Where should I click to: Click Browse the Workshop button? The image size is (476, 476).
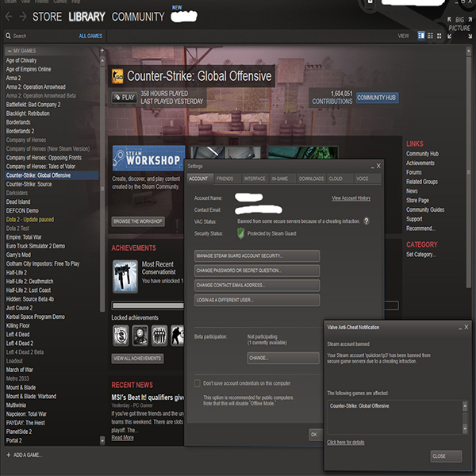(138, 221)
